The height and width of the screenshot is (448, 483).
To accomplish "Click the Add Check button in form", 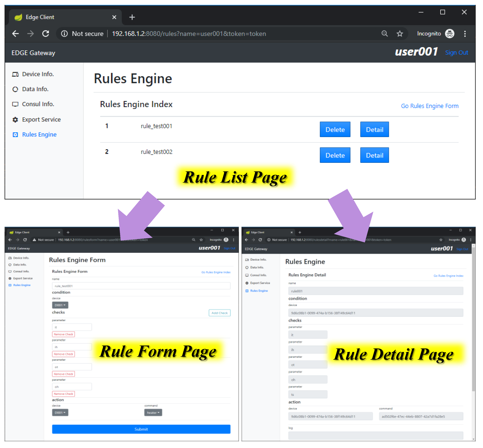I will click(219, 313).
